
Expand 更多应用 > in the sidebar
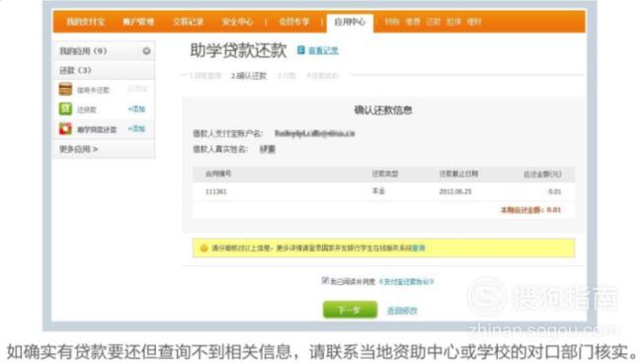79,149
